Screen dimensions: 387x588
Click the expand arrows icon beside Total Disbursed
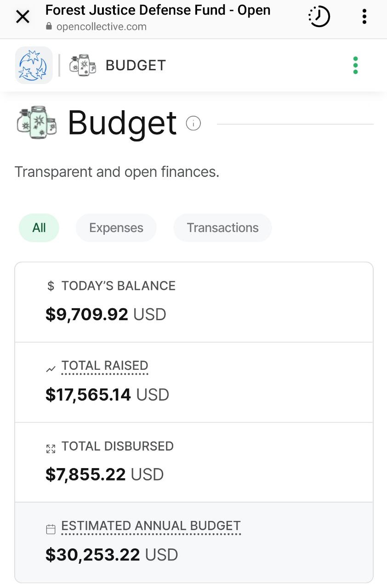pos(51,449)
